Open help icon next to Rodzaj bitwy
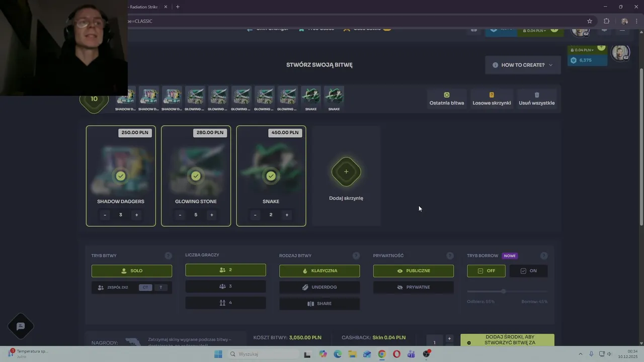 click(356, 256)
